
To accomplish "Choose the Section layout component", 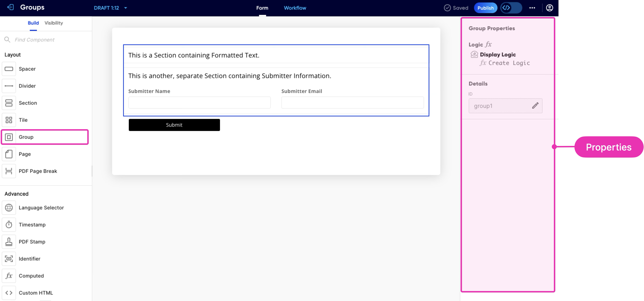I will pyautogui.click(x=27, y=103).
